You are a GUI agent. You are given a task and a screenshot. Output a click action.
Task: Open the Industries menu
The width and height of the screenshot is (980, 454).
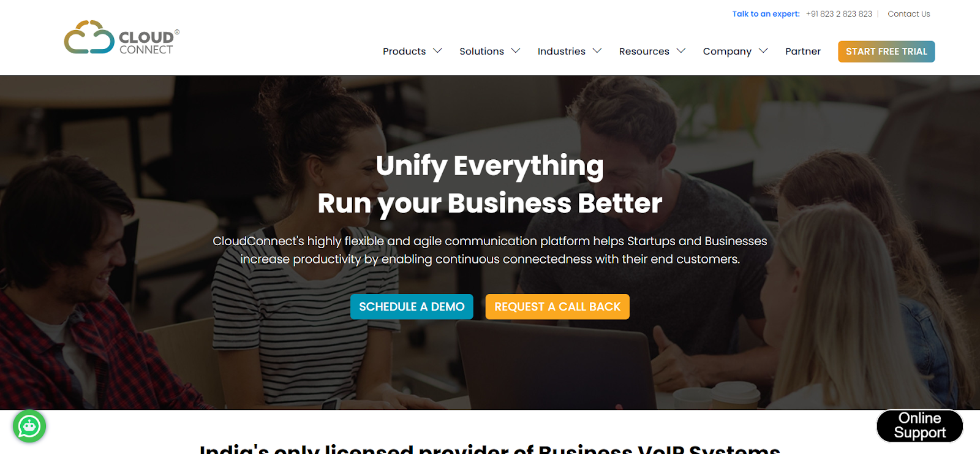click(x=561, y=51)
